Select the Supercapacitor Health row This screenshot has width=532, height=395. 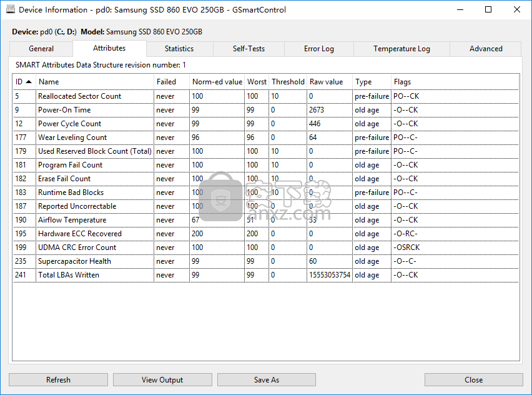click(x=265, y=261)
